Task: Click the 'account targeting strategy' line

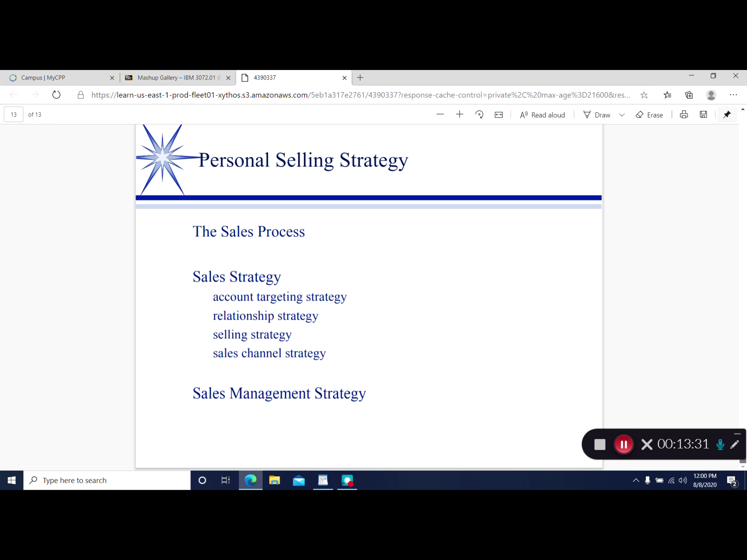Action: point(280,297)
